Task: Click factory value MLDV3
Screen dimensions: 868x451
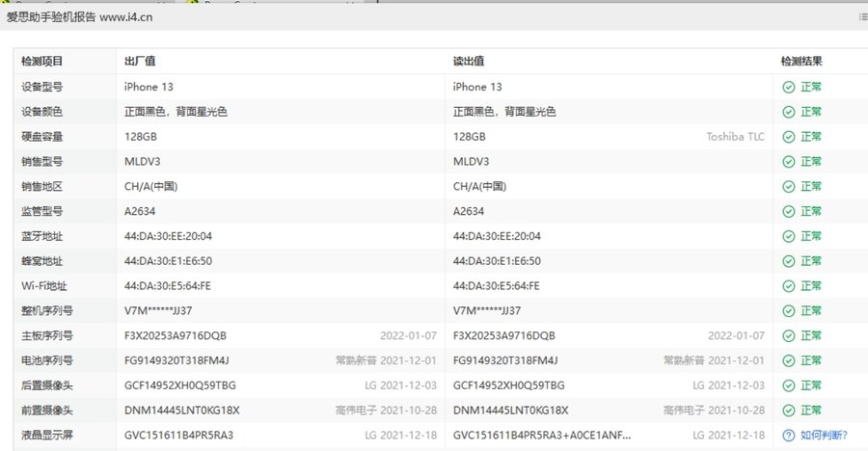Action: click(143, 162)
